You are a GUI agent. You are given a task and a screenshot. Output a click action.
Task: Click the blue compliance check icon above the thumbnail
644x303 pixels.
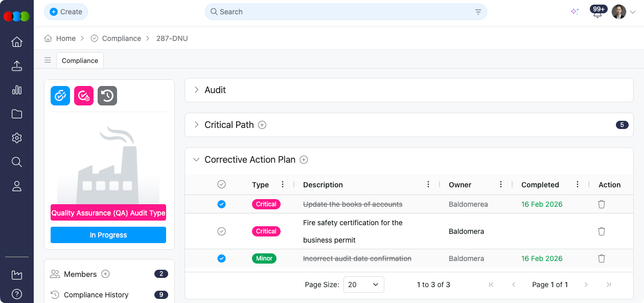coord(60,95)
